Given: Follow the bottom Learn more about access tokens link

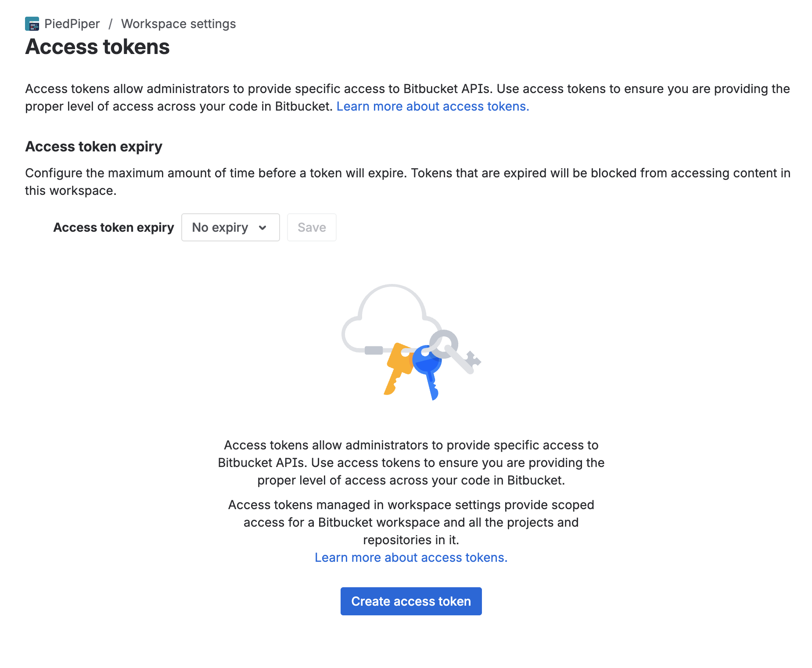Looking at the screenshot, I should tap(411, 557).
